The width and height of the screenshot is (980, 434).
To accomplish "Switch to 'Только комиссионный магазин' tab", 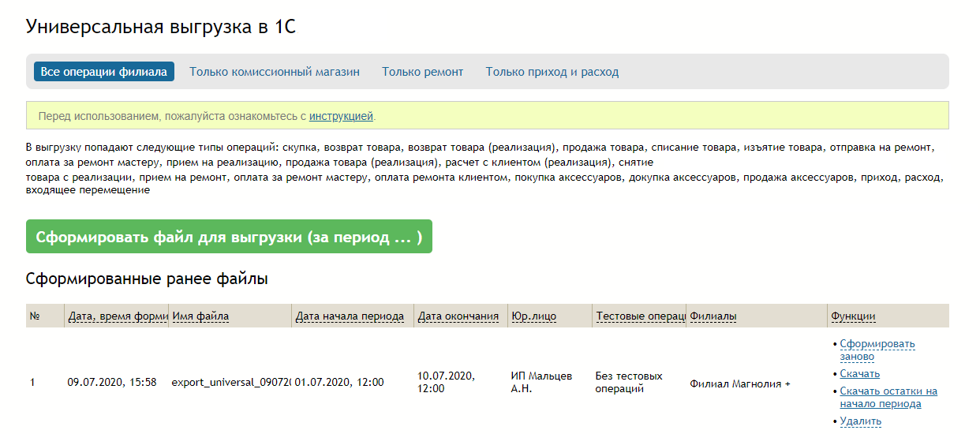I will 275,72.
